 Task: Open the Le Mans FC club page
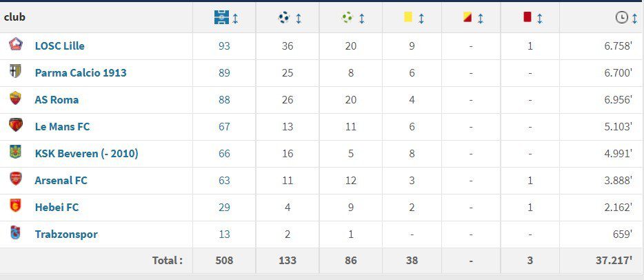tap(62, 126)
